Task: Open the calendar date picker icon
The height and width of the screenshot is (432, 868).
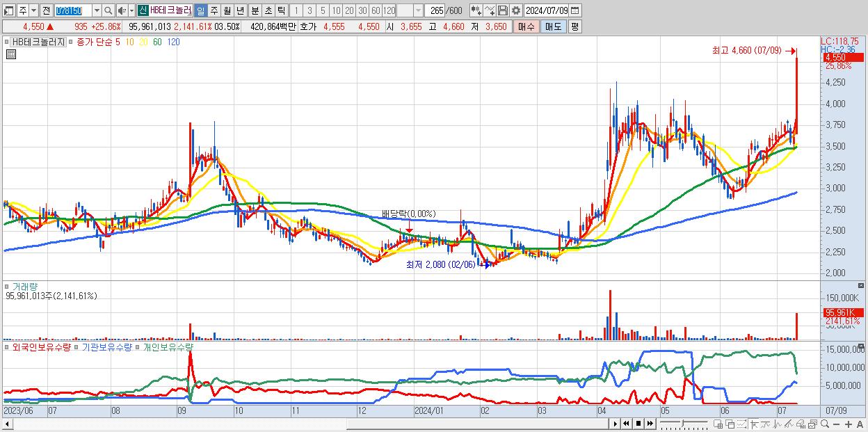Action: pos(575,10)
